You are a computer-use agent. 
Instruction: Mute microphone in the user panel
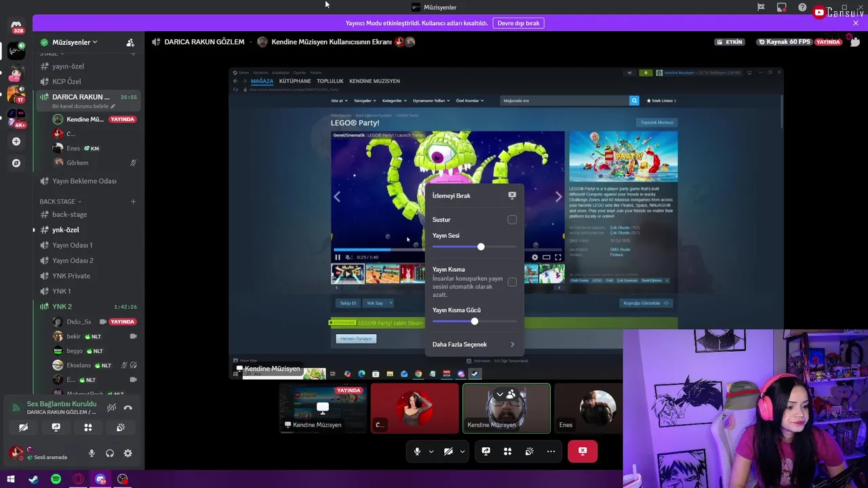(x=92, y=453)
